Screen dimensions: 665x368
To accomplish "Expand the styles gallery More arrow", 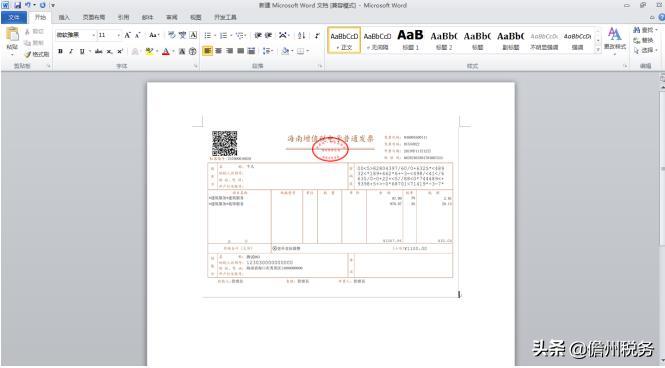I will click(598, 49).
